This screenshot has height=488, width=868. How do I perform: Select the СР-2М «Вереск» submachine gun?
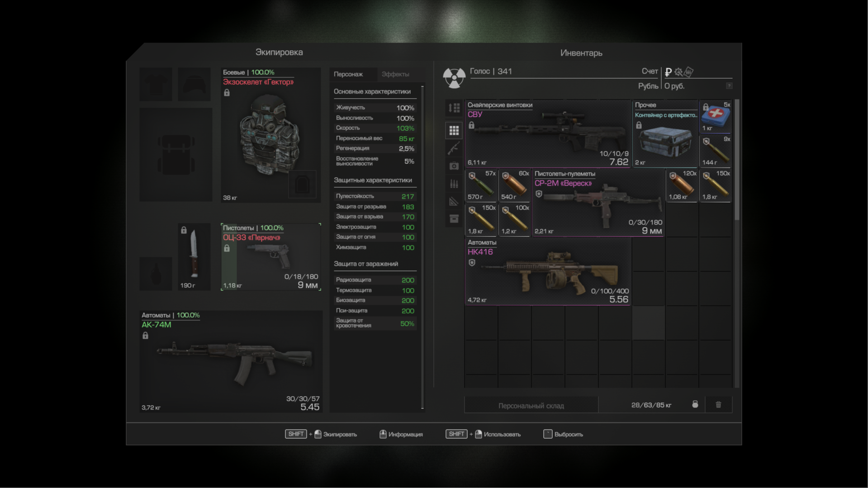coord(598,203)
